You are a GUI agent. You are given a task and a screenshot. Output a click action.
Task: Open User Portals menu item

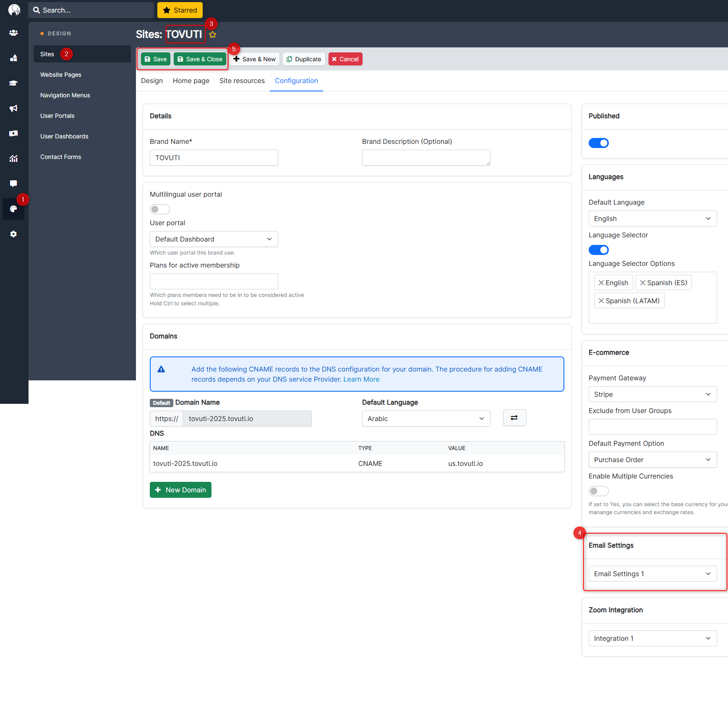pos(57,116)
